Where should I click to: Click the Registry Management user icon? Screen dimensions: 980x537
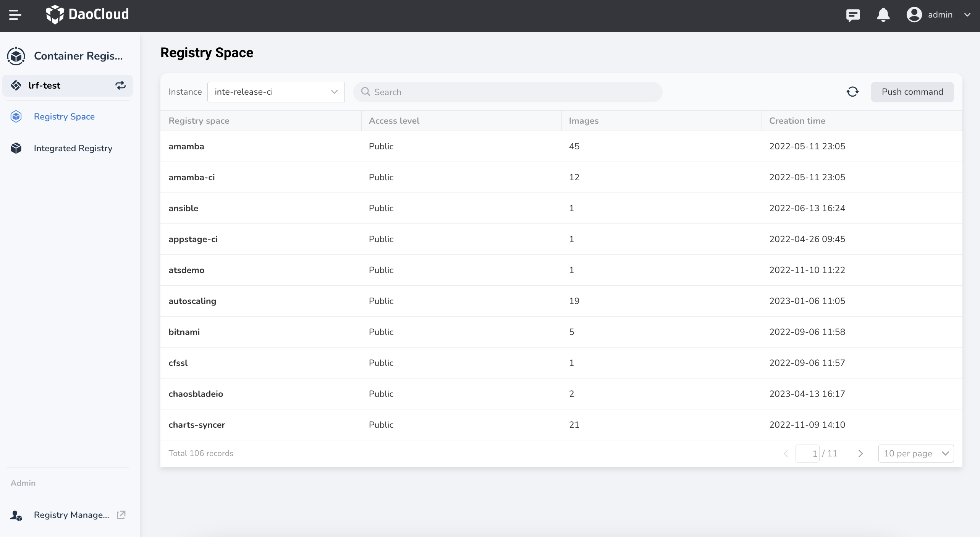point(16,515)
